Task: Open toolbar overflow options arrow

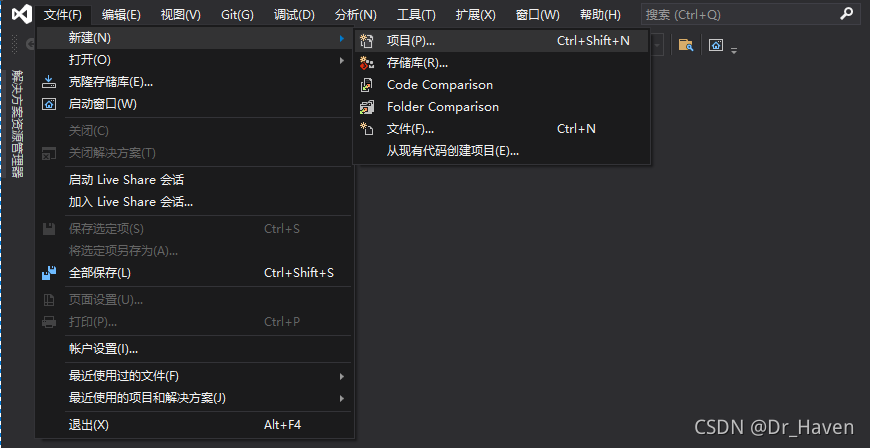Action: tap(734, 51)
